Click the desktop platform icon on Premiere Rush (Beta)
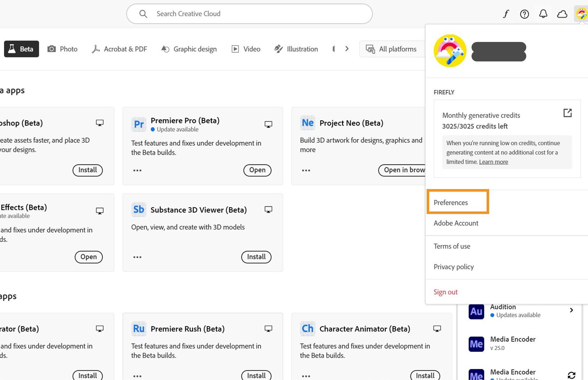588x380 pixels. (268, 328)
